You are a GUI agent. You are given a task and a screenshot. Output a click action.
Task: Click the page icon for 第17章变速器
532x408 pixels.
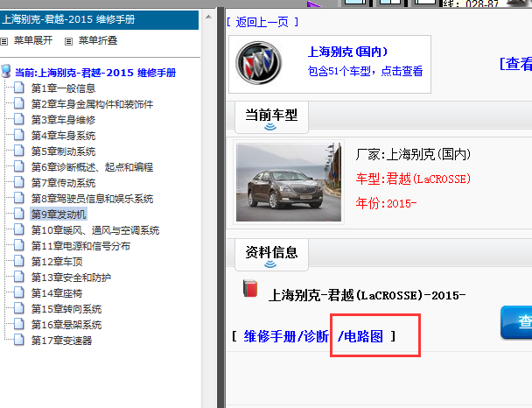pyautogui.click(x=19, y=340)
